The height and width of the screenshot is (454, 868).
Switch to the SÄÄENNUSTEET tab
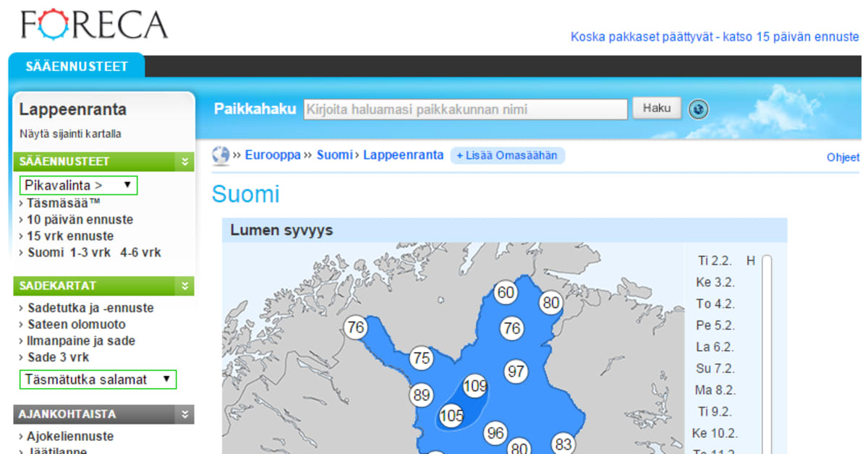pyautogui.click(x=76, y=65)
